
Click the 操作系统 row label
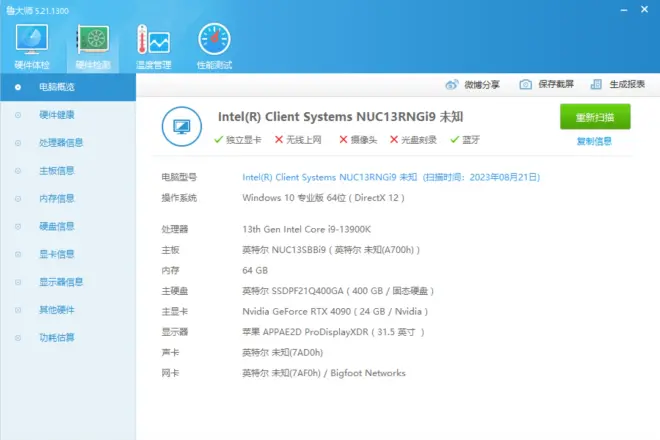(x=179, y=198)
